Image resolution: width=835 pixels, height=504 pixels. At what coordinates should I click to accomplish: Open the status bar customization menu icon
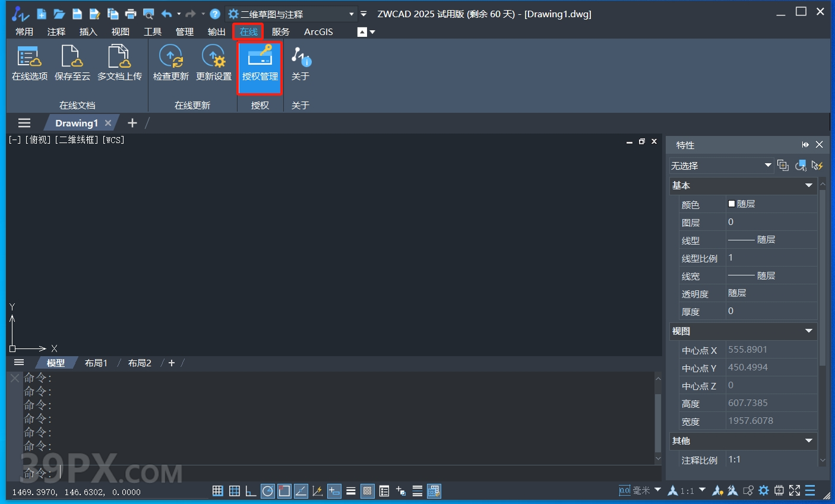pyautogui.click(x=810, y=490)
